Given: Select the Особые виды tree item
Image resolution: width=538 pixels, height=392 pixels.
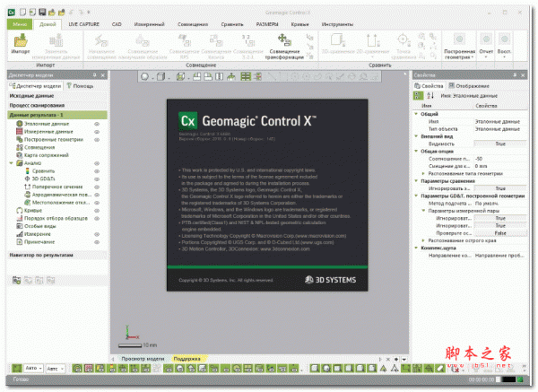Looking at the screenshot, I should tap(40, 226).
